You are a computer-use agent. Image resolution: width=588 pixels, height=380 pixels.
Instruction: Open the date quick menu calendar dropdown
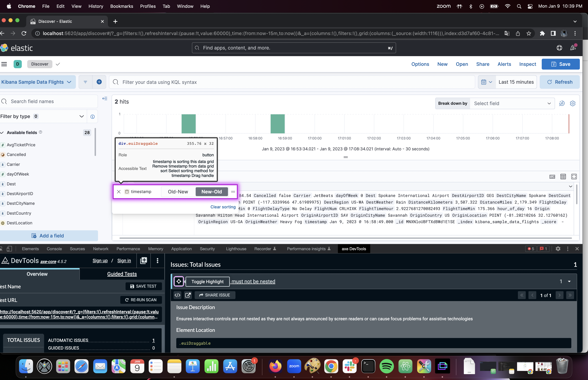487,82
